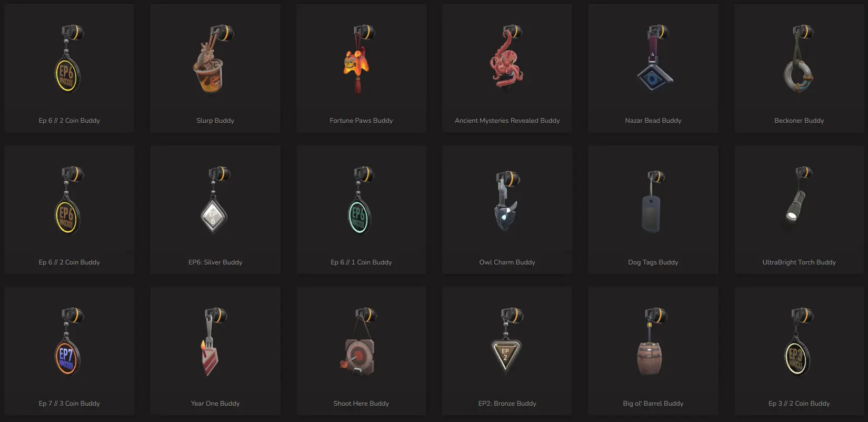Click the Owl Charm Buddy icon
868x422 pixels.
506,200
